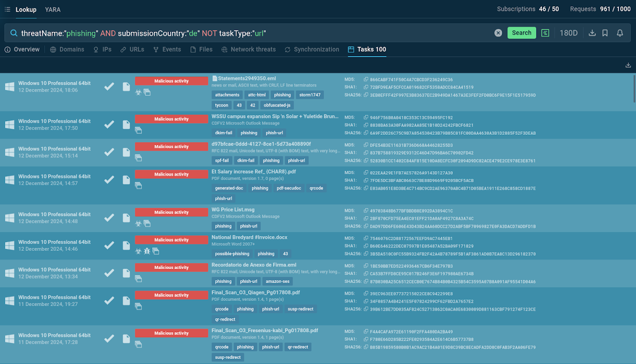Open the hamburger menu icon beside Lookup

(x=7, y=9)
